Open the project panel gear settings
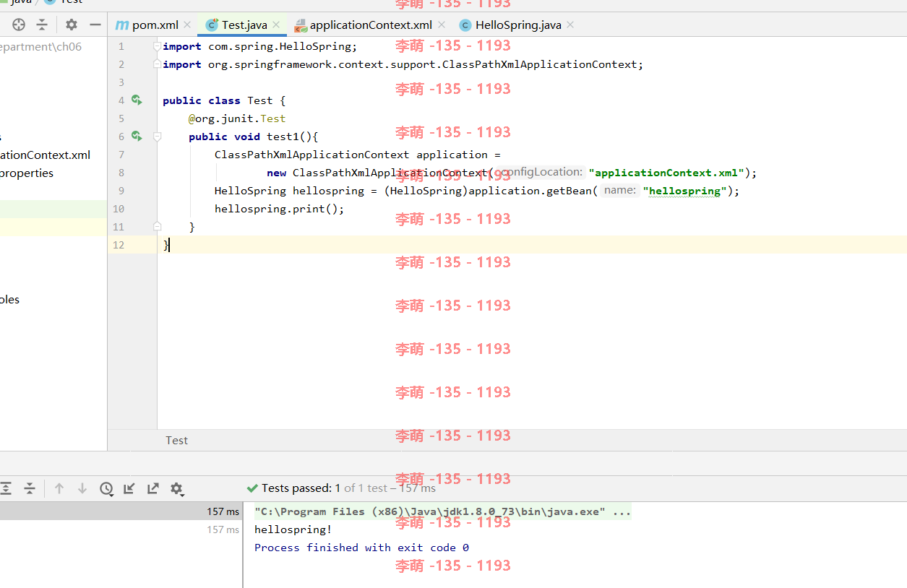The width and height of the screenshot is (907, 588). (71, 25)
